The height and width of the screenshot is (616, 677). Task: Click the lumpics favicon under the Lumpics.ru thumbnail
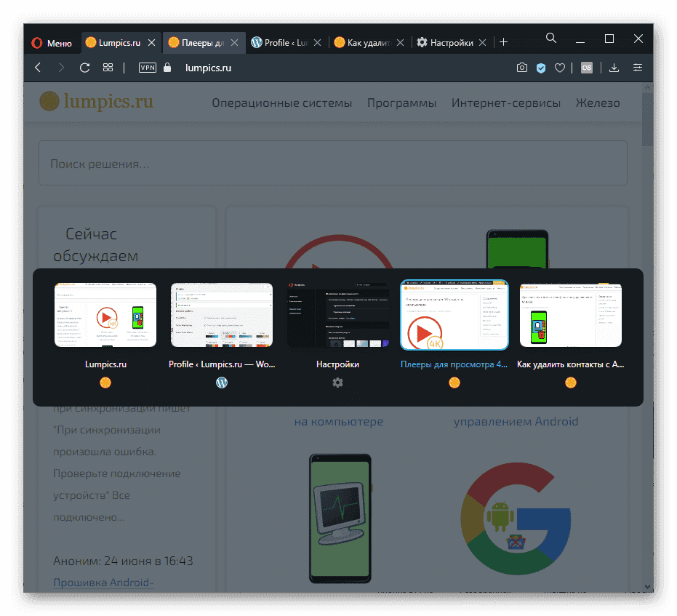(105, 382)
